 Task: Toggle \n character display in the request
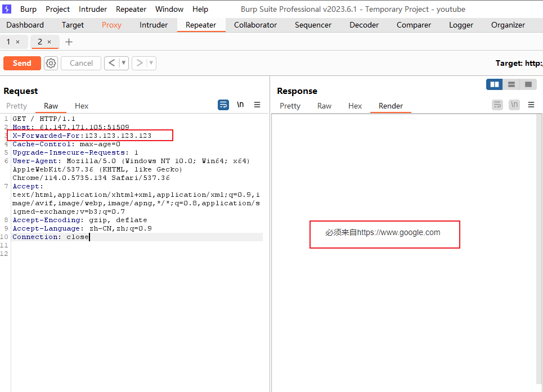coord(240,105)
